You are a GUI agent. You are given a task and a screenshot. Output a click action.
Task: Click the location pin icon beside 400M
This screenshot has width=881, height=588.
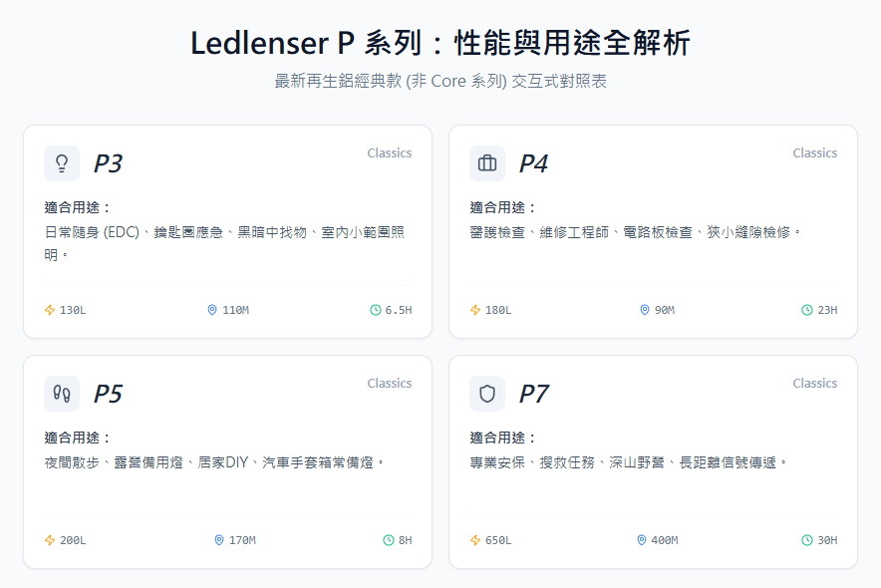[x=642, y=540]
